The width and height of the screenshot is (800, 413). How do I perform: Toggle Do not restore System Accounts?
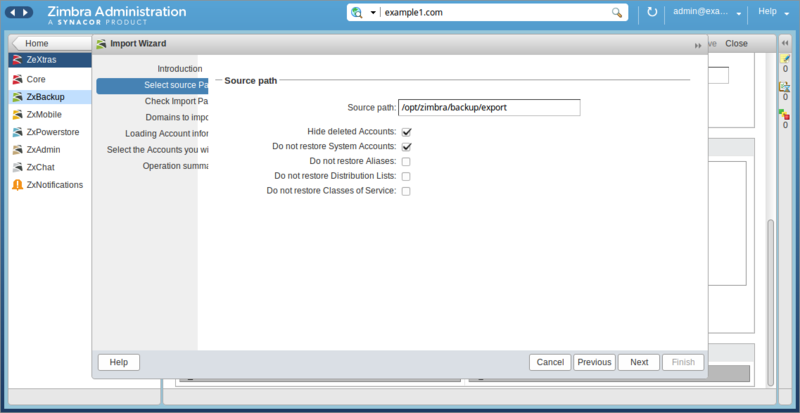[x=406, y=147]
